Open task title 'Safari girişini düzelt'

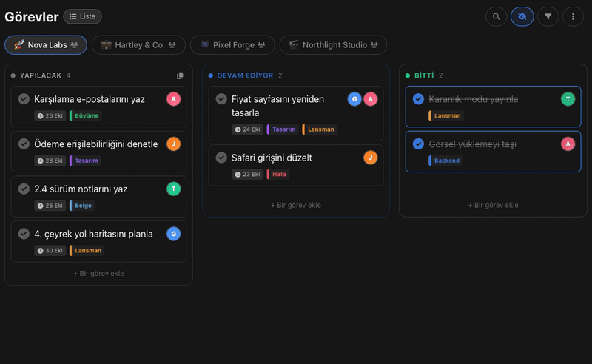[x=272, y=158]
